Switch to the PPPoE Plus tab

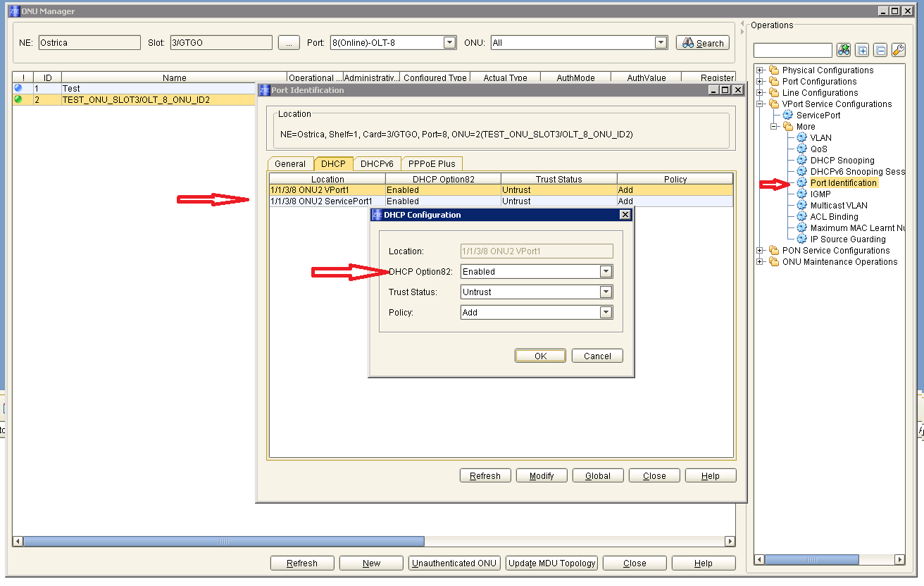(432, 163)
